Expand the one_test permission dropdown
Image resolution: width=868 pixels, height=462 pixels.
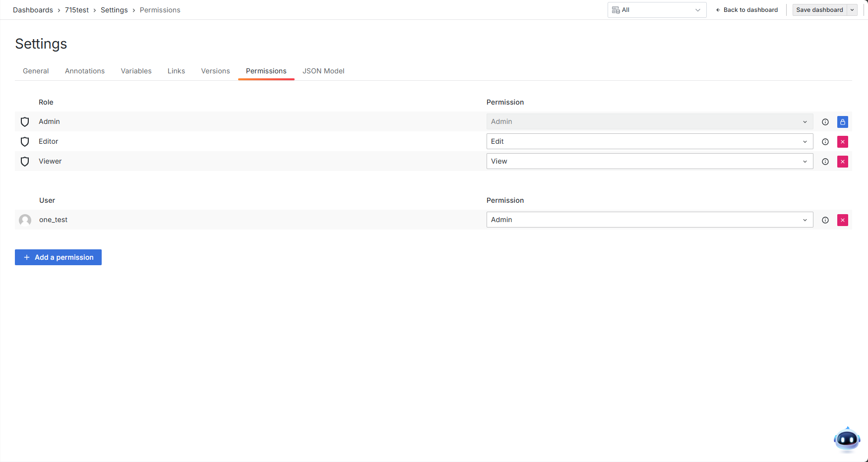pos(649,220)
